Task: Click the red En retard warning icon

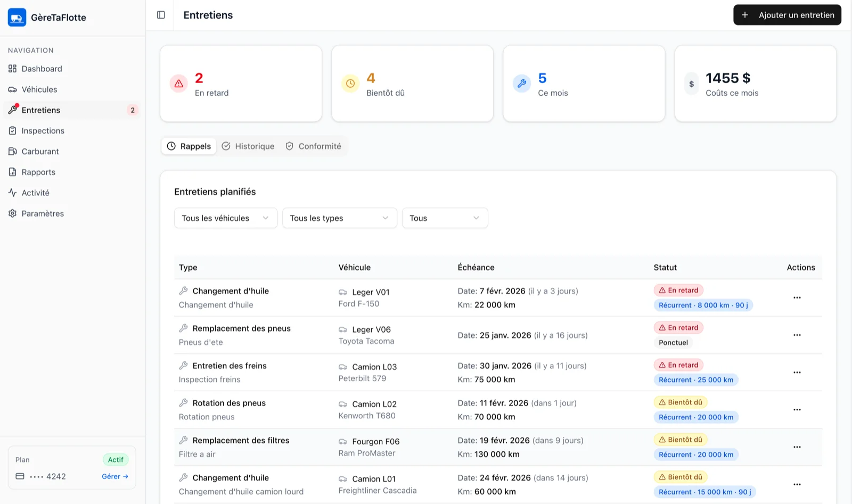Action: (179, 84)
